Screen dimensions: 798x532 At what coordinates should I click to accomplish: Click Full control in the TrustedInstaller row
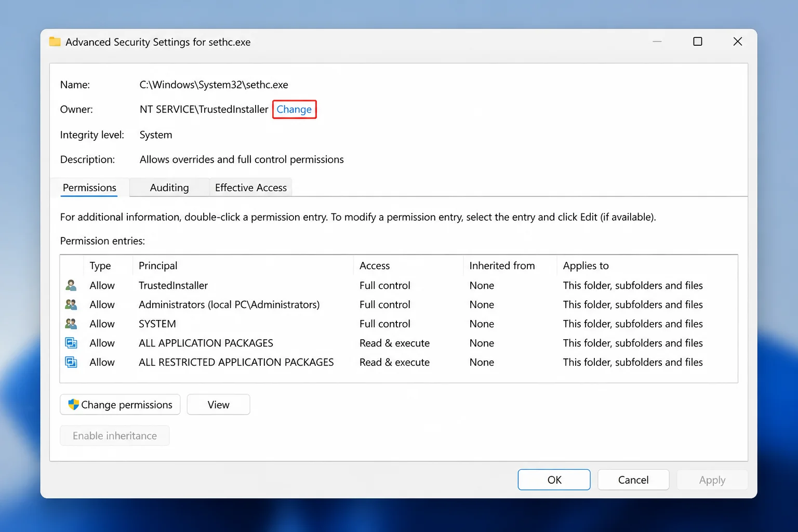(x=385, y=285)
